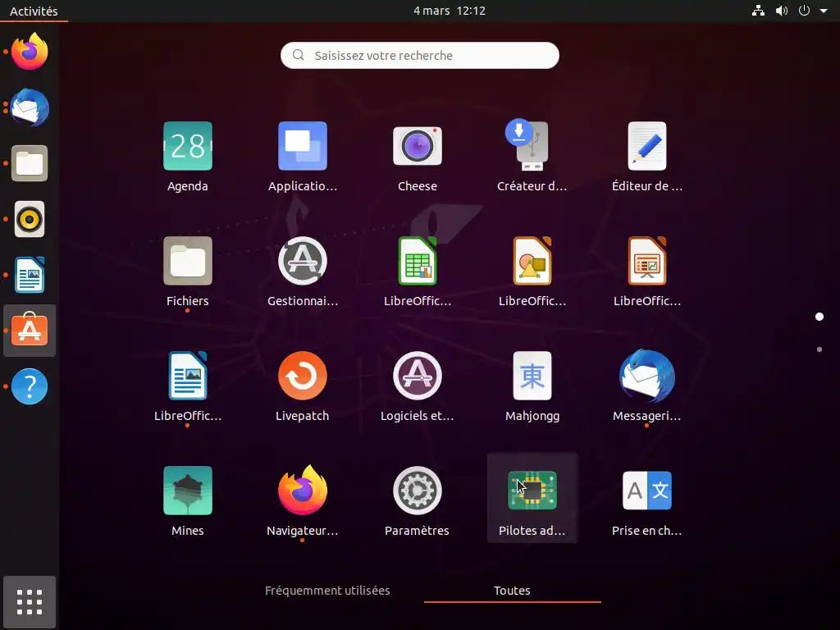Launch the Mines game
Viewport: 840px width, 630px height.
tap(188, 491)
